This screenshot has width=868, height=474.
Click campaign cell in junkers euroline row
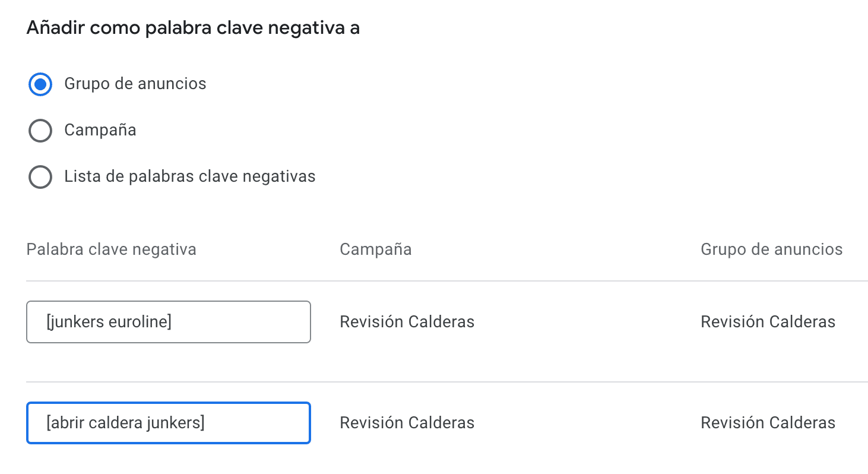point(407,322)
